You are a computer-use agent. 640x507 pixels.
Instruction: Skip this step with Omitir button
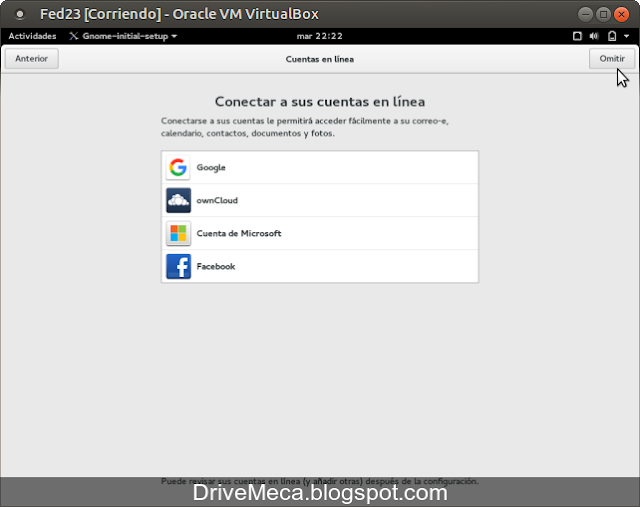pos(612,59)
